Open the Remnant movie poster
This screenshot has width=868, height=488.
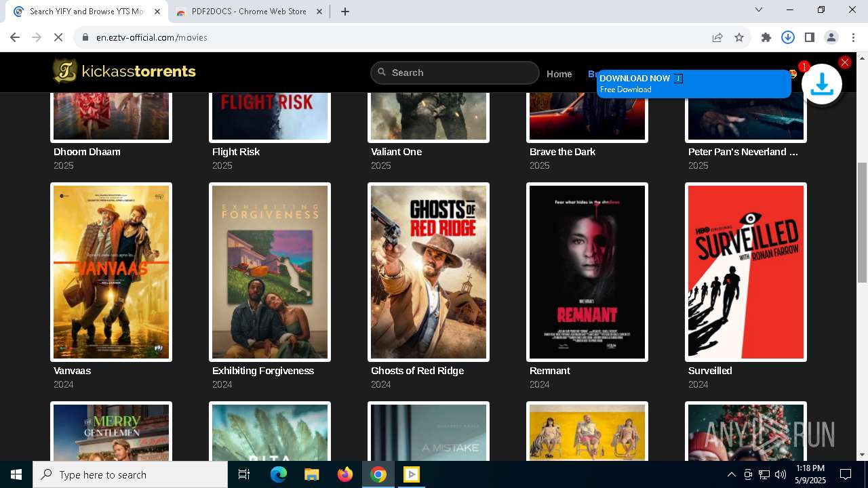click(587, 272)
